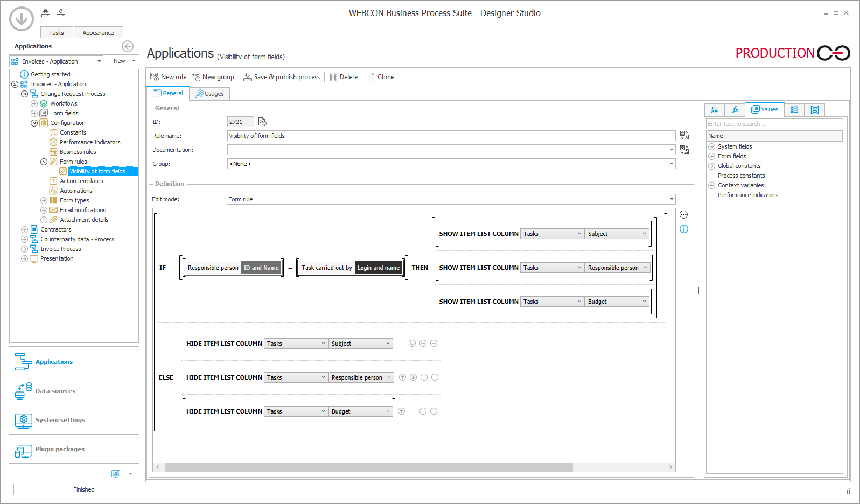Open the dropdown arrow next to the monitor icon

point(130,474)
